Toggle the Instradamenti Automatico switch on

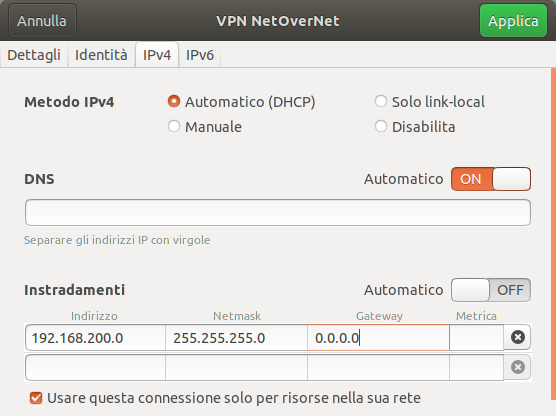[491, 290]
